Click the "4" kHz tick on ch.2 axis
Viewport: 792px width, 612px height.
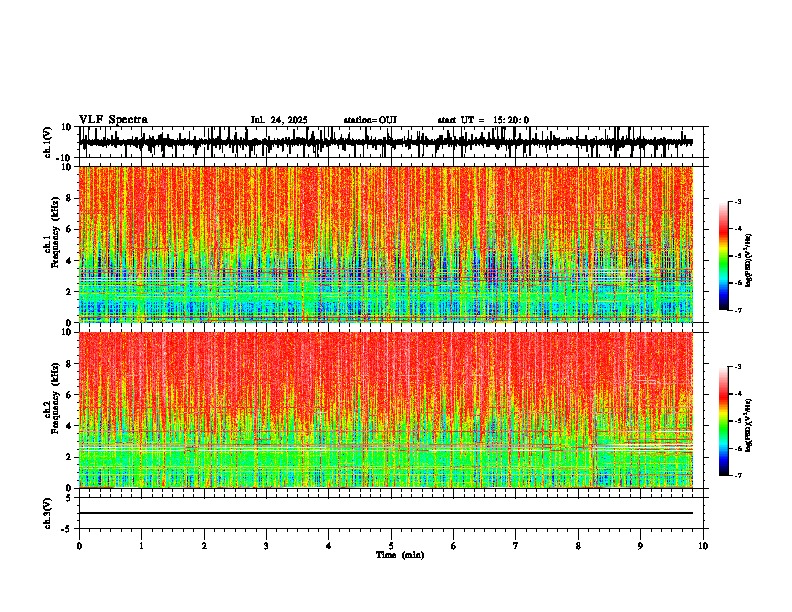69,426
